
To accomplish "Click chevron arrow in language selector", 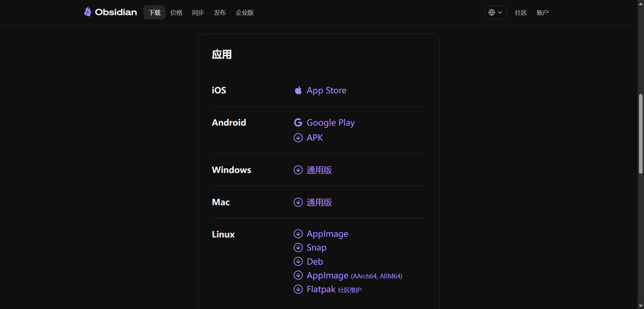I will [x=500, y=12].
